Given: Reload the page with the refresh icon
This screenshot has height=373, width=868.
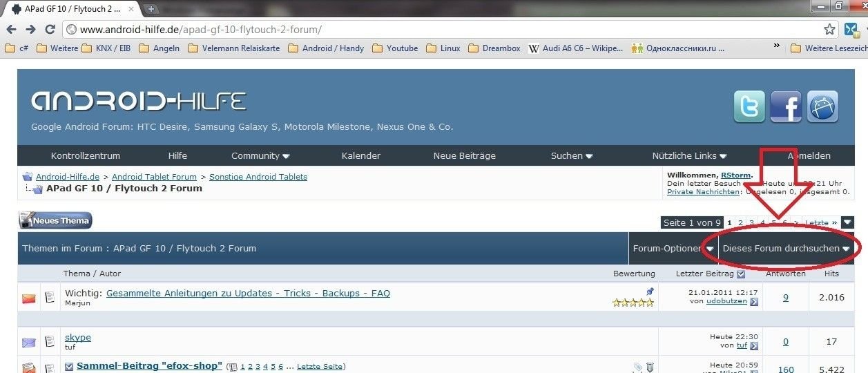Looking at the screenshot, I should click(50, 30).
